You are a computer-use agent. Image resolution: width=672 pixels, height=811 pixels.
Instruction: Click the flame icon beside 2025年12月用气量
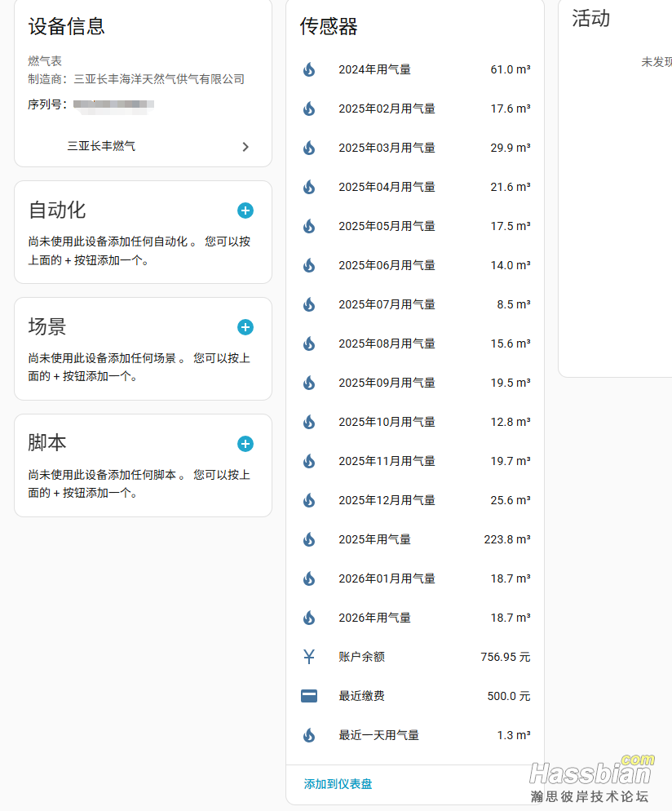[x=309, y=500]
